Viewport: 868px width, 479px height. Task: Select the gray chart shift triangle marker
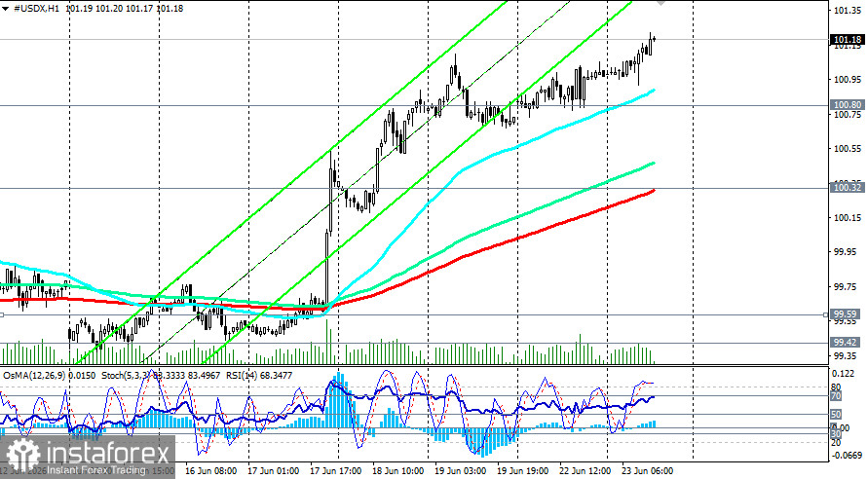click(x=660, y=3)
